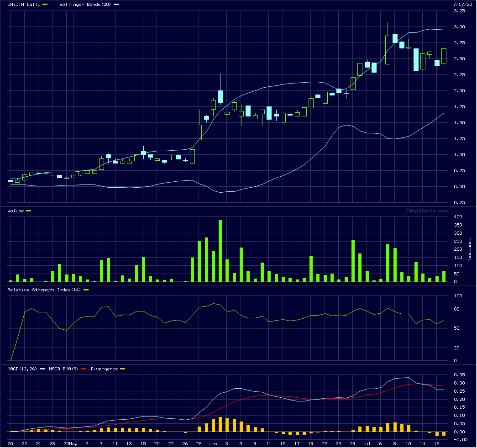Click the 14 date axis label
Image resolution: width=477 pixels, height=448 pixels.
point(423,444)
